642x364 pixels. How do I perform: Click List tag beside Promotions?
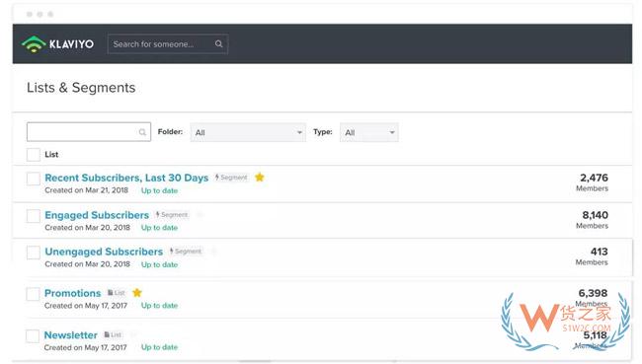click(x=117, y=292)
